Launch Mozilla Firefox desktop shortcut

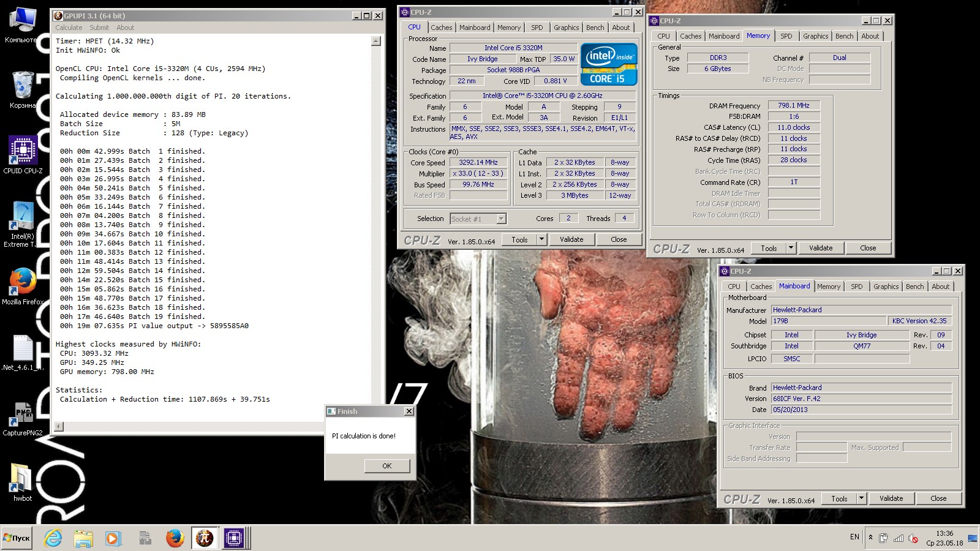coord(23,286)
